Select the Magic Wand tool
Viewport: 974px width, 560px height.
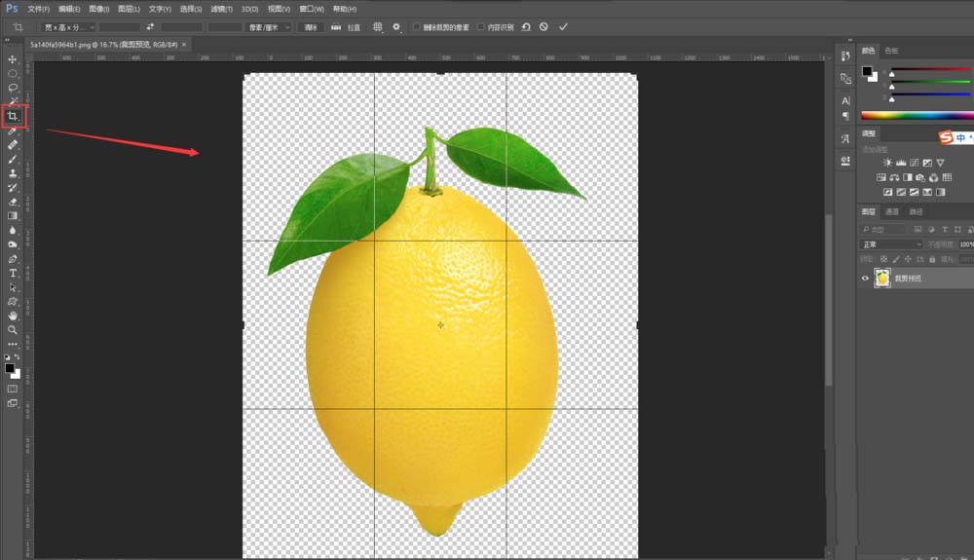pos(13,101)
